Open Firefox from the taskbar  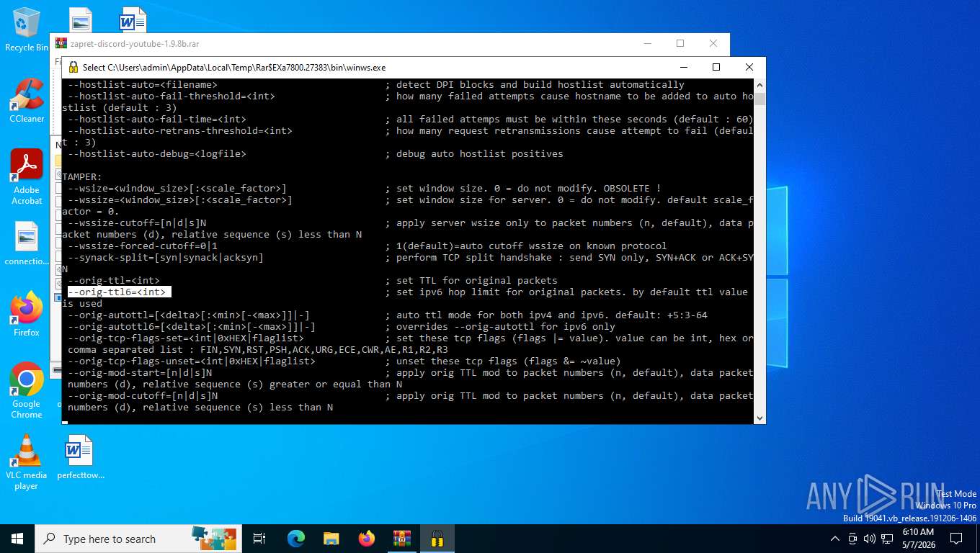pos(367,539)
